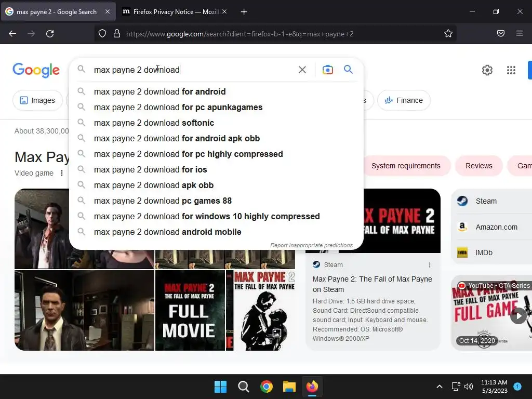The width and height of the screenshot is (532, 399).
Task: Choose suggestion 'for pc highly compressed'
Action: point(216,154)
